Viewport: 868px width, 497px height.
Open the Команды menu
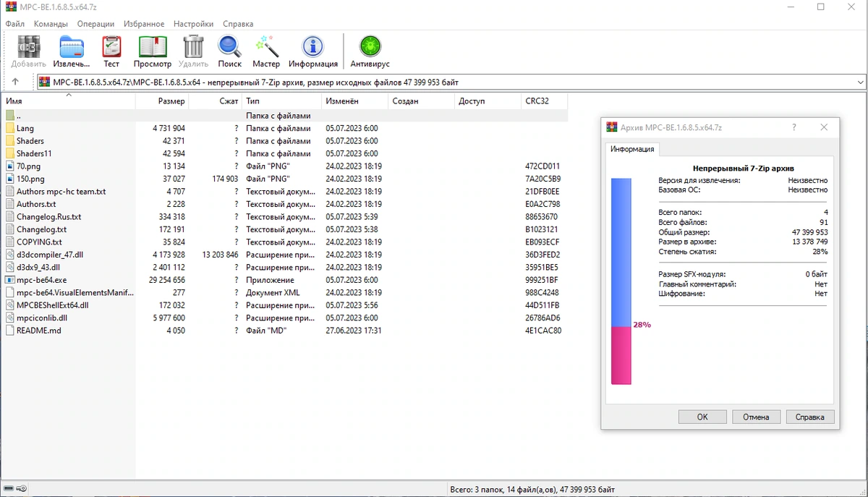[51, 24]
